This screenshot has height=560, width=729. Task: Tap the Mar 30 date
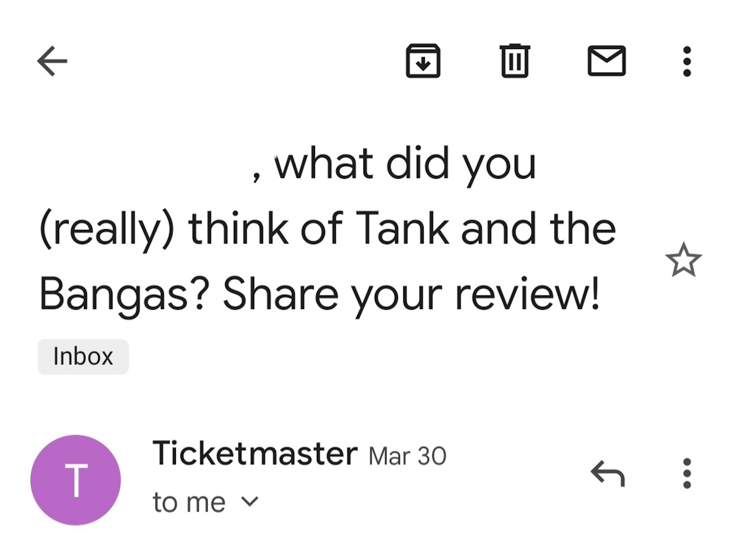click(407, 456)
